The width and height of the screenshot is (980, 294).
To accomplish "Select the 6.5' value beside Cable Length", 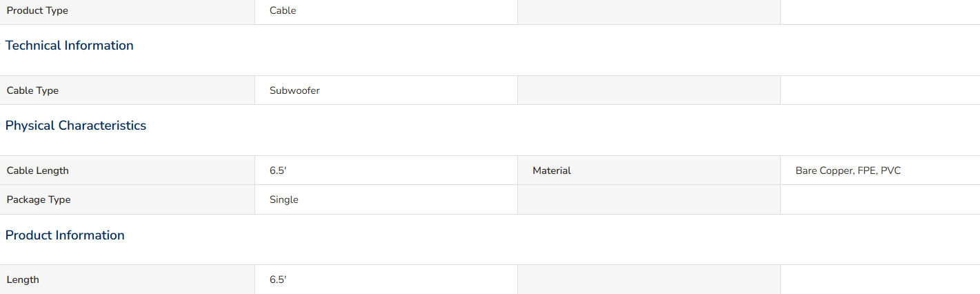I will pyautogui.click(x=278, y=170).
